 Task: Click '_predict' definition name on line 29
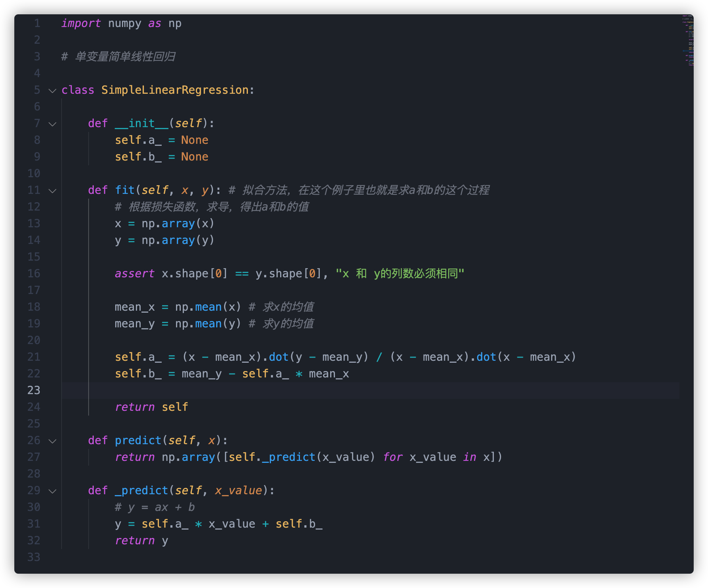[x=141, y=491]
